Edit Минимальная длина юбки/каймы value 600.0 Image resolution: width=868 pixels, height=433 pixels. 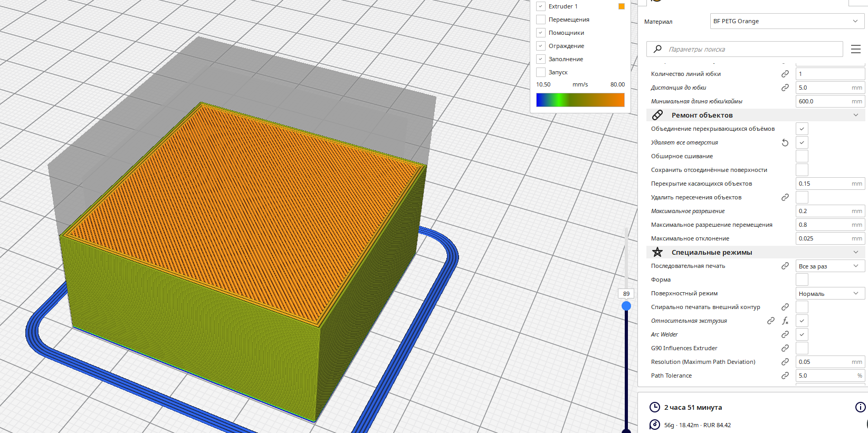(x=830, y=101)
